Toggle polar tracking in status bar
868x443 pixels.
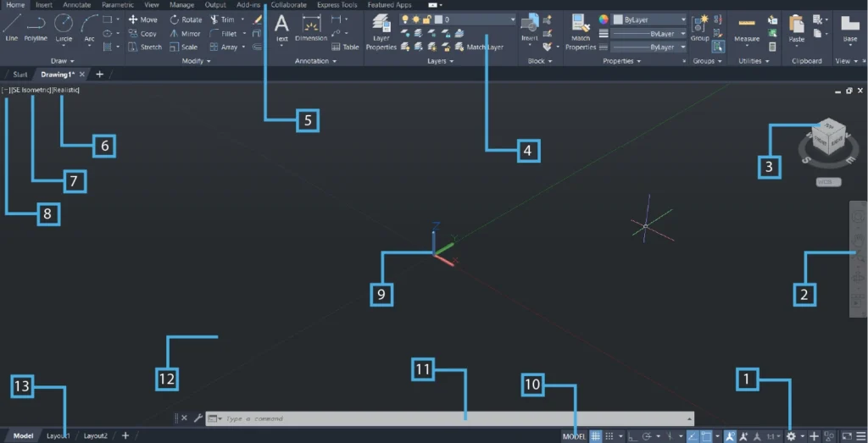(646, 436)
